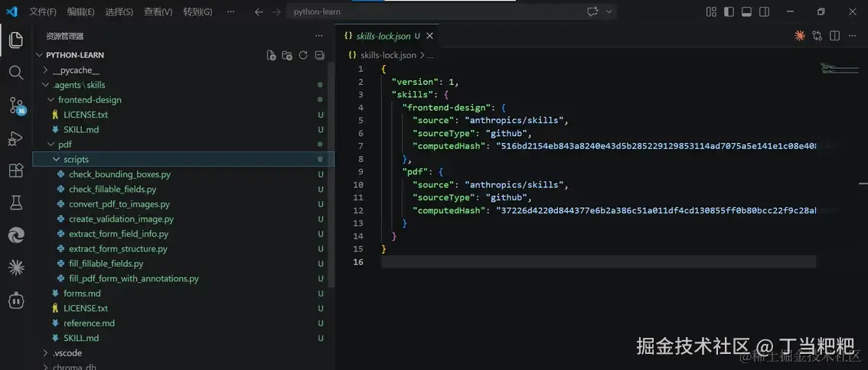Open the Testing flask icon view
Screen dimensions: 868x370
(15, 203)
